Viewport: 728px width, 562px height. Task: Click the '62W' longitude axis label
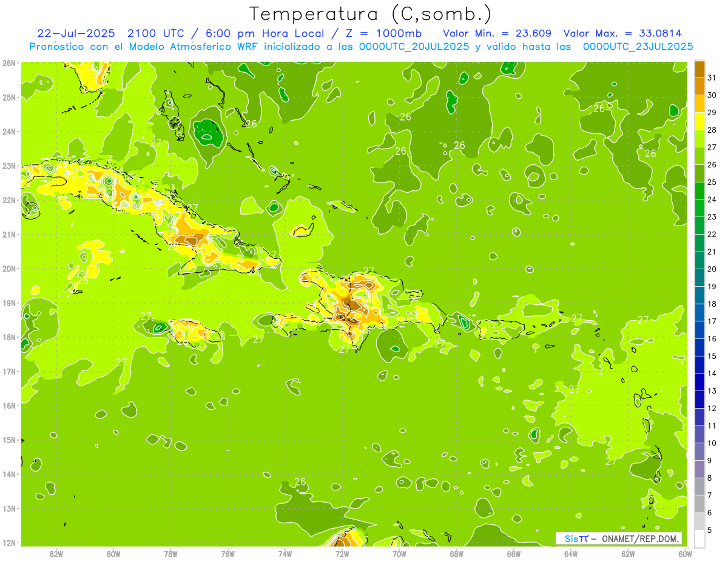coord(628,554)
